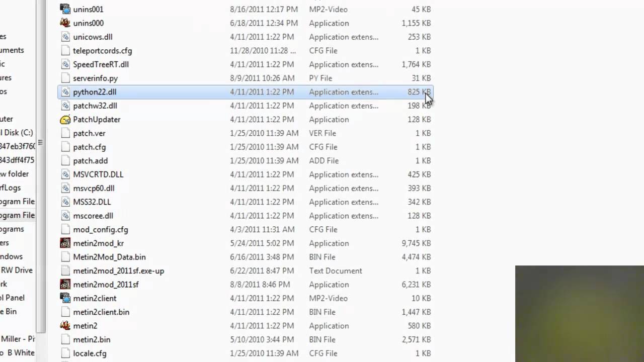Select the file name locale.cfg

[x=90, y=353]
